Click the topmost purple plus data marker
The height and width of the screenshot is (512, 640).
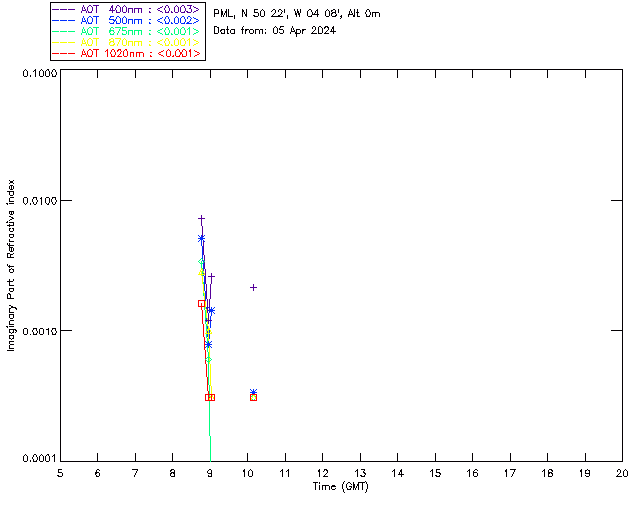tap(201, 219)
